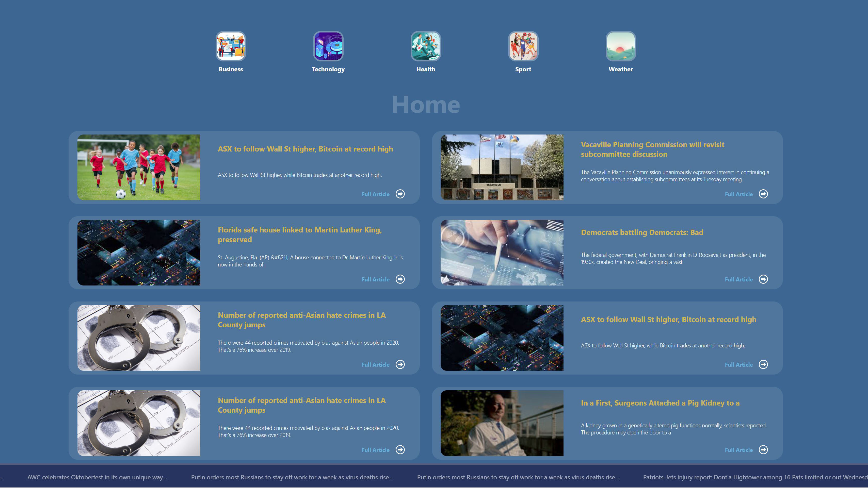The image size is (868, 488).
Task: Go to the Sport category icon
Action: (x=523, y=46)
